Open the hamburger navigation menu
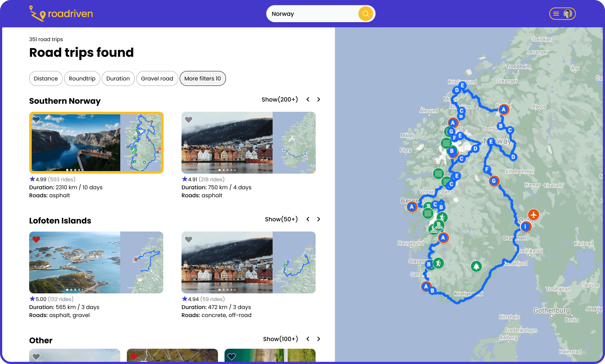Image resolution: width=605 pixels, height=364 pixels. pos(556,13)
